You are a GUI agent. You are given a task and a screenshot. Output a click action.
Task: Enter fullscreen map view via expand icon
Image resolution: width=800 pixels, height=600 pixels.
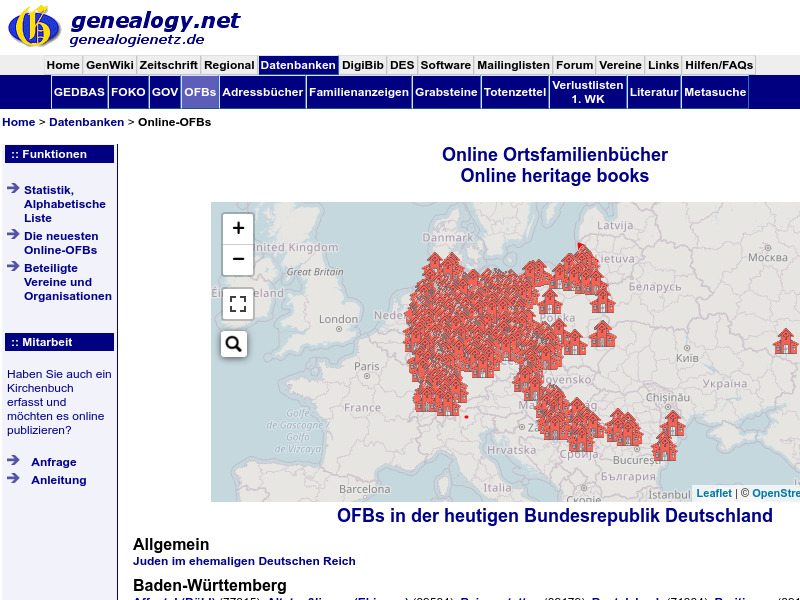[237, 304]
